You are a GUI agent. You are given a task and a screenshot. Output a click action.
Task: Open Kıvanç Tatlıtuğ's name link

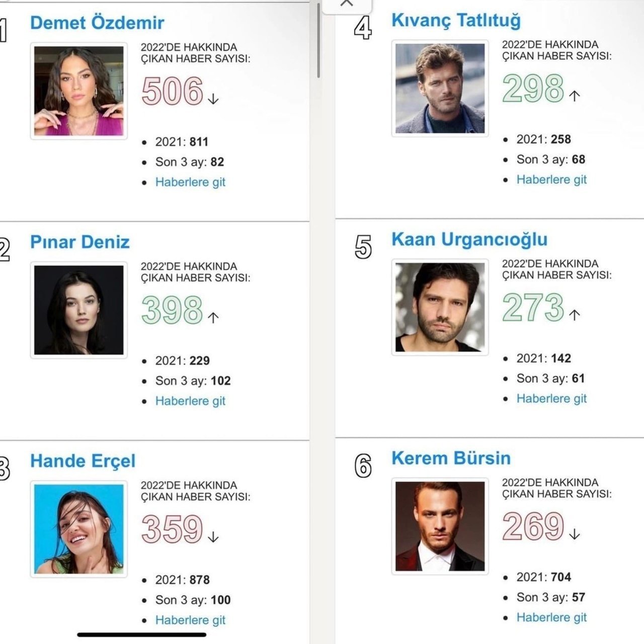point(456,21)
